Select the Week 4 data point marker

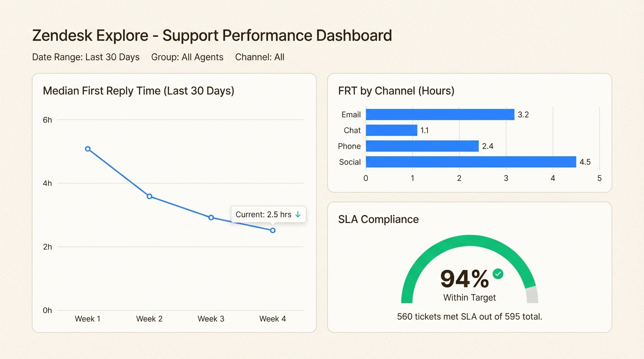click(x=273, y=230)
